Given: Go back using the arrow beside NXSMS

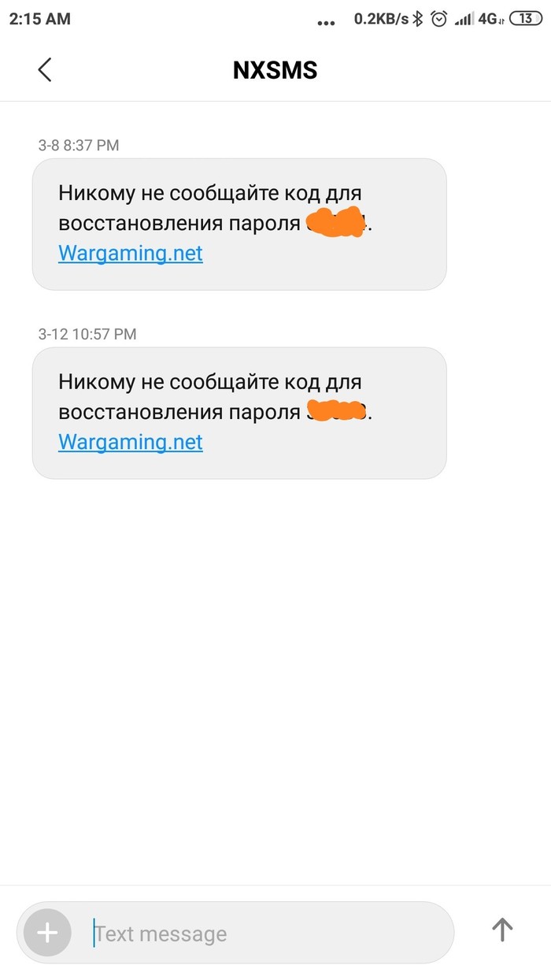Looking at the screenshot, I should [x=45, y=69].
